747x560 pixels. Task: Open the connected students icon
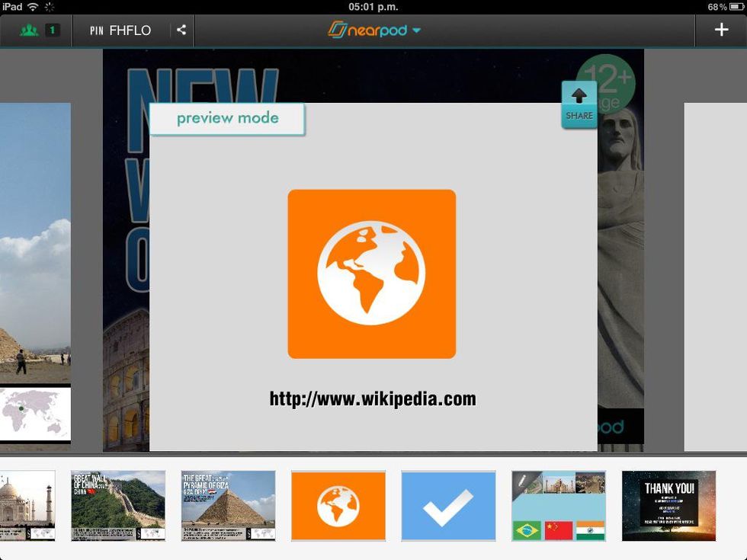point(29,30)
